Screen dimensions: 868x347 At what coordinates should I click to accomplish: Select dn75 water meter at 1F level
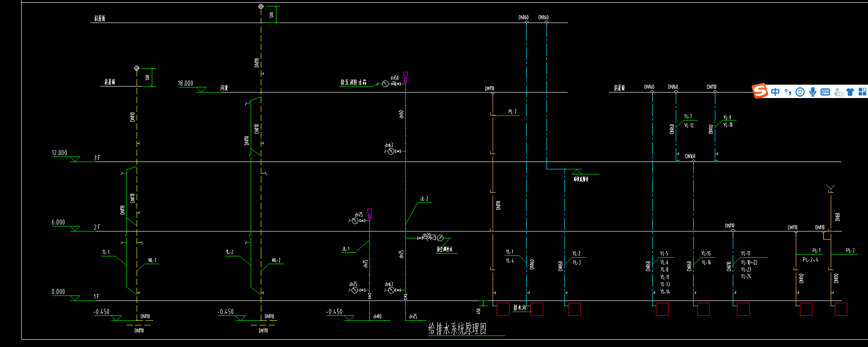355,290
